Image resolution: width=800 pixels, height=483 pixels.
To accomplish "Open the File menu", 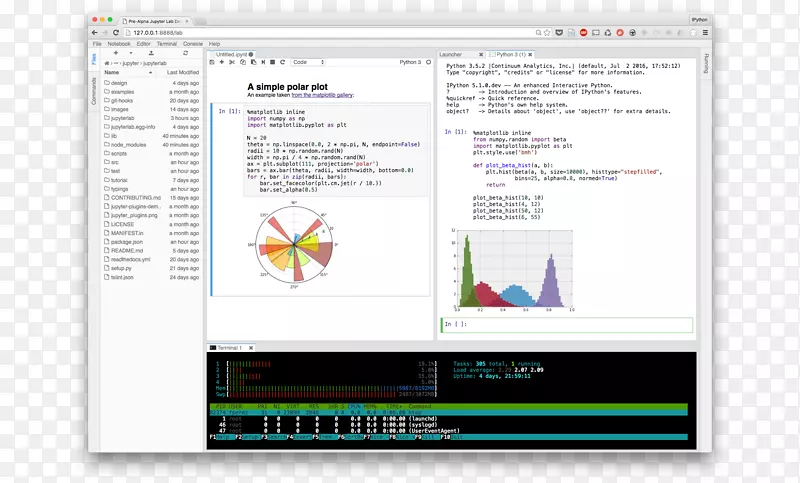I will coord(97,44).
